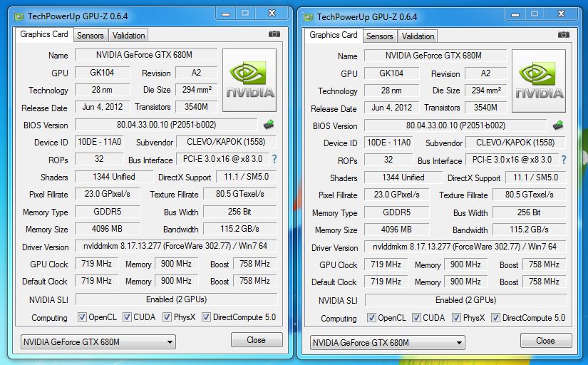Click GPU-Z title bar app icon, left window
The height and width of the screenshot is (365, 588).
point(19,16)
